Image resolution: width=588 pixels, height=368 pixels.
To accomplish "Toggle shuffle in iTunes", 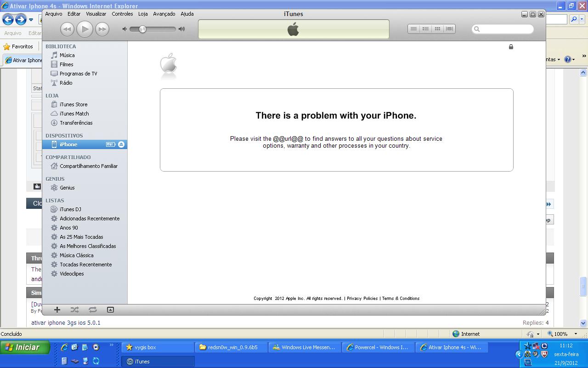I will (x=74, y=310).
